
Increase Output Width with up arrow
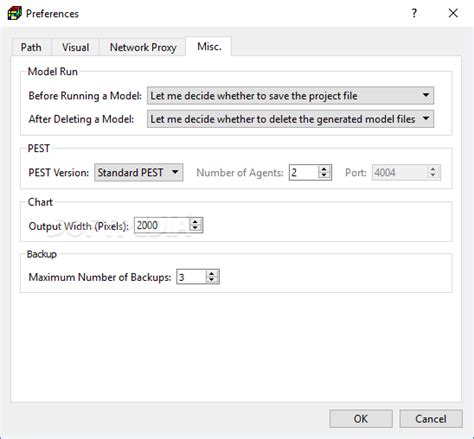(195, 222)
